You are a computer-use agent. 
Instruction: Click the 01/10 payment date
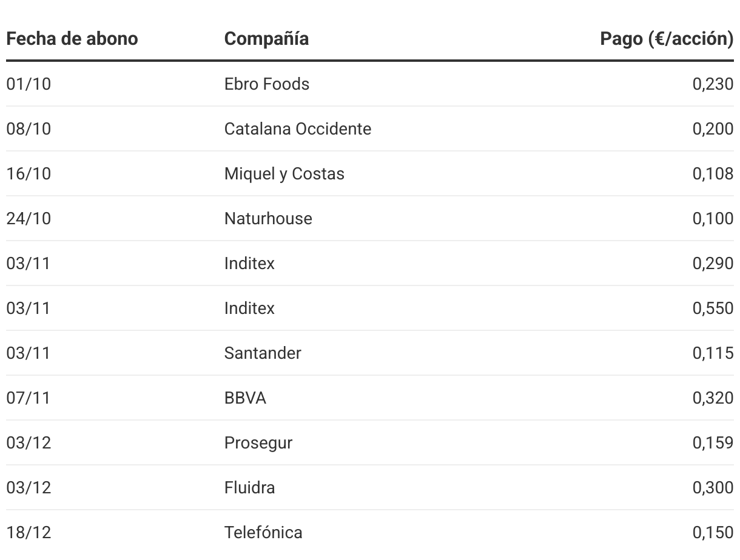(29, 84)
